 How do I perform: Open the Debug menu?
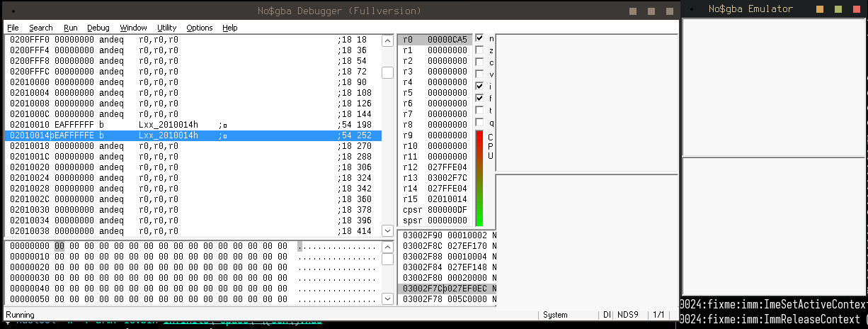(x=98, y=28)
